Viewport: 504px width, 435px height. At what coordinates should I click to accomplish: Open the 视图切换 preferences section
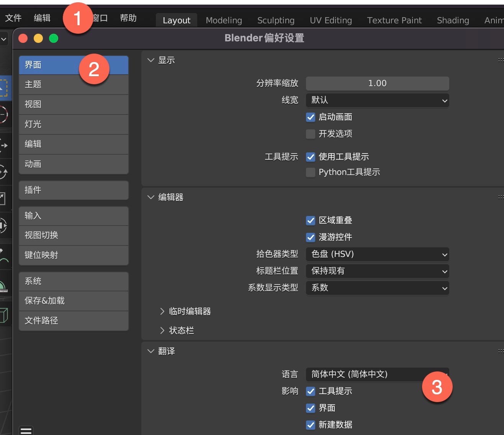click(74, 235)
